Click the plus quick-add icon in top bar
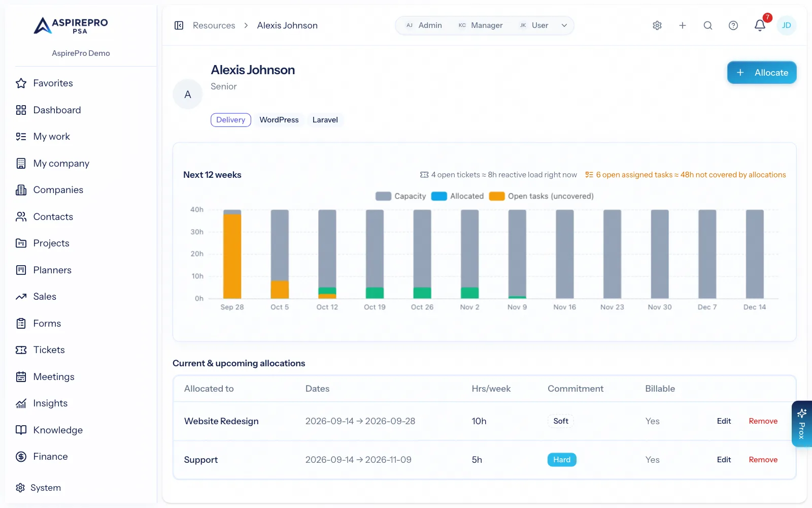 (683, 25)
